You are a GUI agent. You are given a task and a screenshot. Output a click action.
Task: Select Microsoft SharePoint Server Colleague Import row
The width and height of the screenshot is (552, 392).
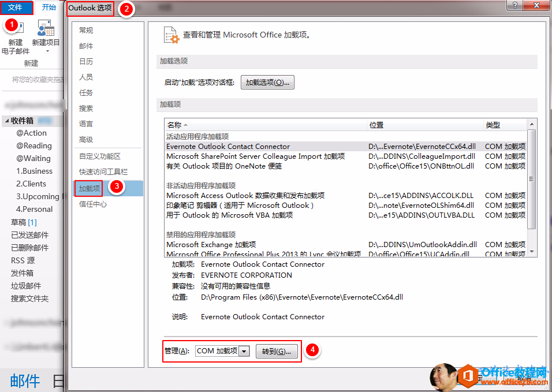click(346, 156)
